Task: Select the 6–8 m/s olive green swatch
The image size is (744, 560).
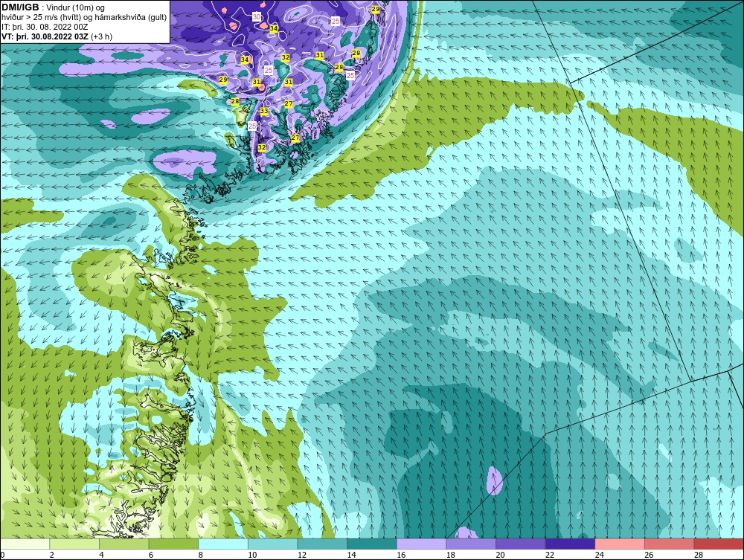Action: [173, 544]
